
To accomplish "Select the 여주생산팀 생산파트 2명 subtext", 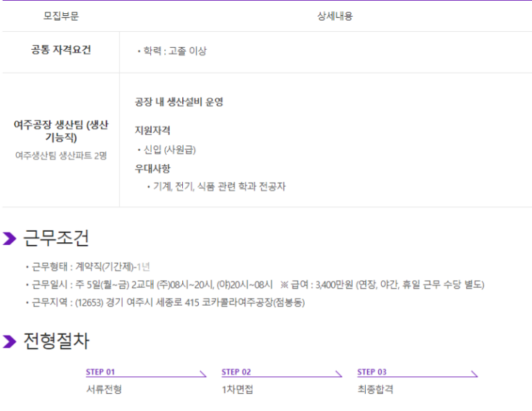I will point(61,156).
